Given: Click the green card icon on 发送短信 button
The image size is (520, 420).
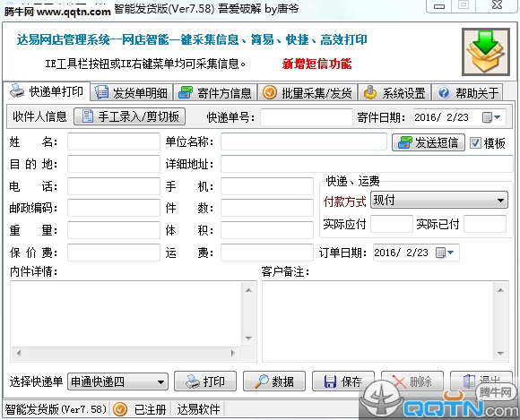Looking at the screenshot, I should pyautogui.click(x=404, y=142).
